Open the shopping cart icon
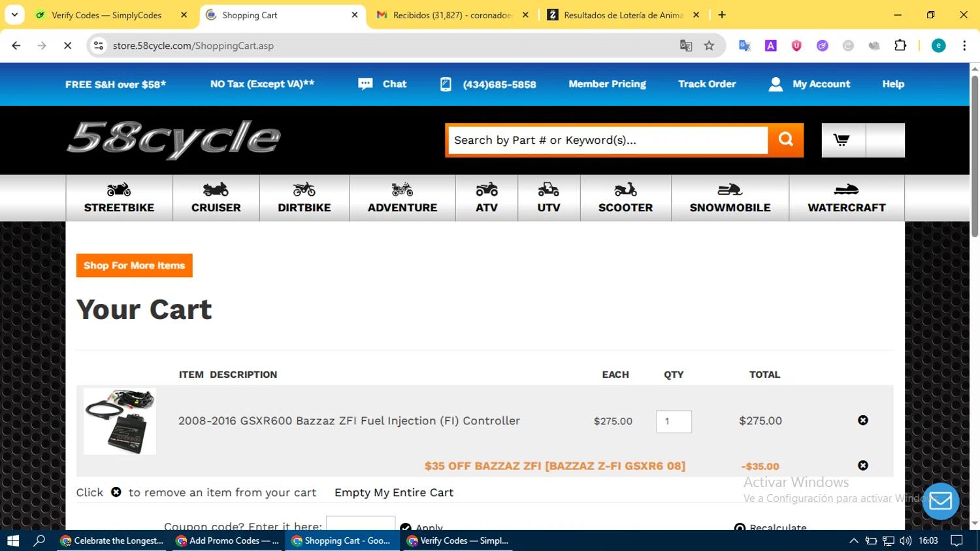Screen dimensions: 980x551 pyautogui.click(x=842, y=140)
